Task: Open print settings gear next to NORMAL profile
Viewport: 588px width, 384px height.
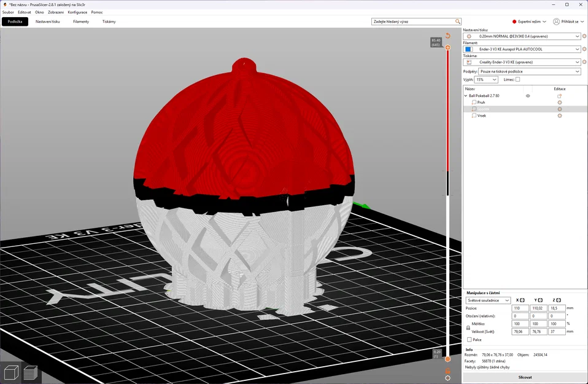Action: 584,36
